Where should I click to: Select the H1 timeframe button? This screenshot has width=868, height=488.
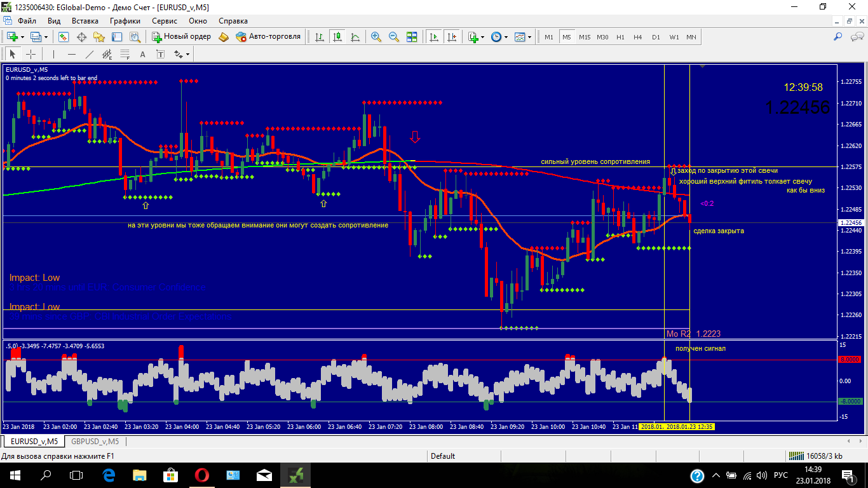point(620,37)
